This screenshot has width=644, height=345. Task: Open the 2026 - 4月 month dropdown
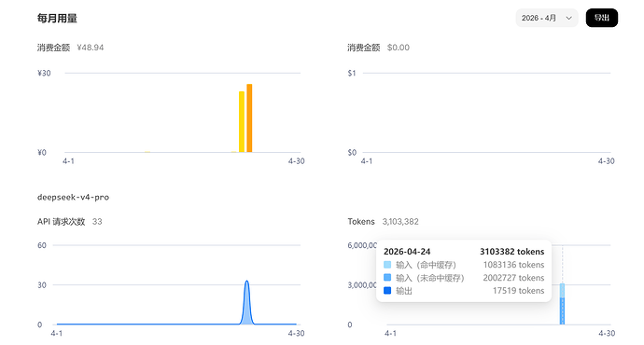pyautogui.click(x=547, y=18)
